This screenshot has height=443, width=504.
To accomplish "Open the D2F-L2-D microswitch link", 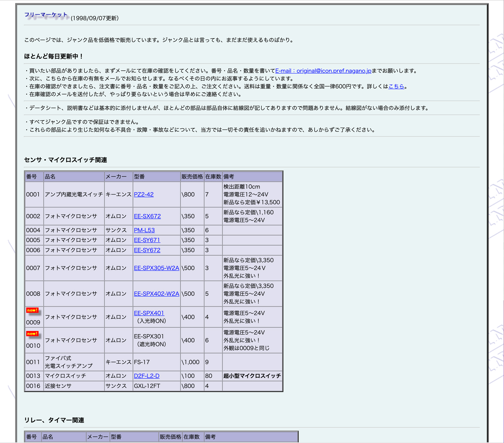I will pos(147,376).
